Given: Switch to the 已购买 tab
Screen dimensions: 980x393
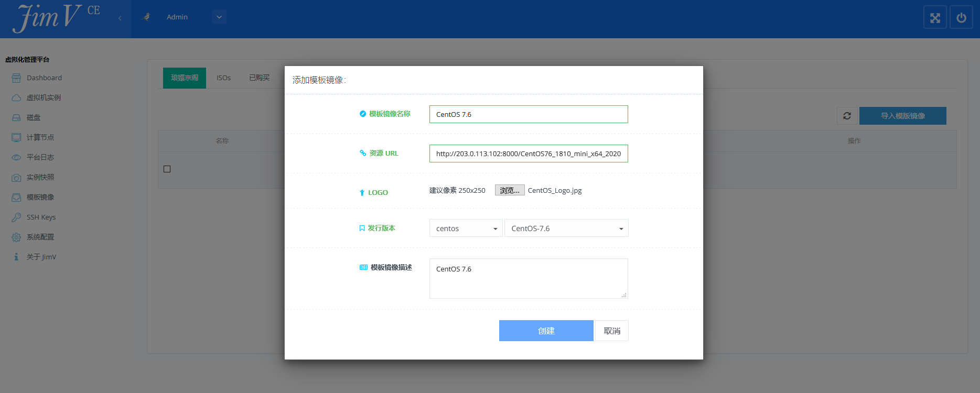Looking at the screenshot, I should coord(259,78).
